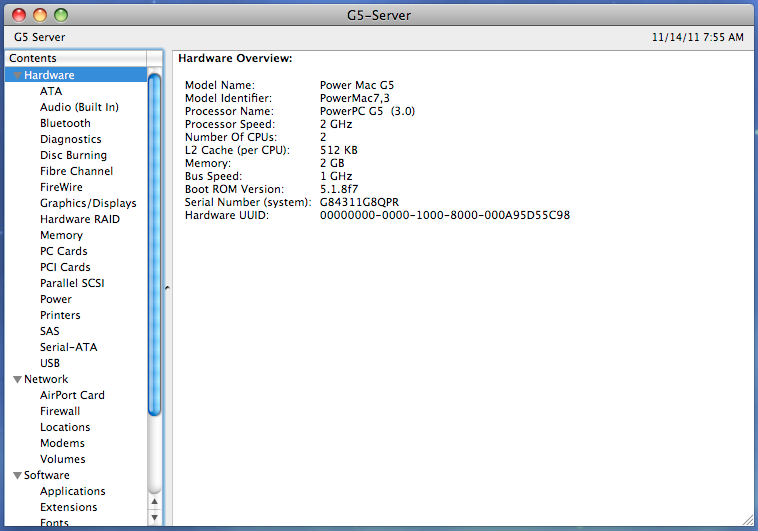Click the Hardware Overview heading
The height and width of the screenshot is (531, 758).
[235, 59]
